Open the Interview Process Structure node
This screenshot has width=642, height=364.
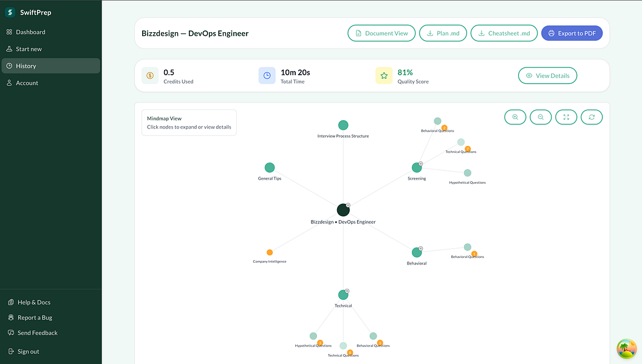point(343,125)
